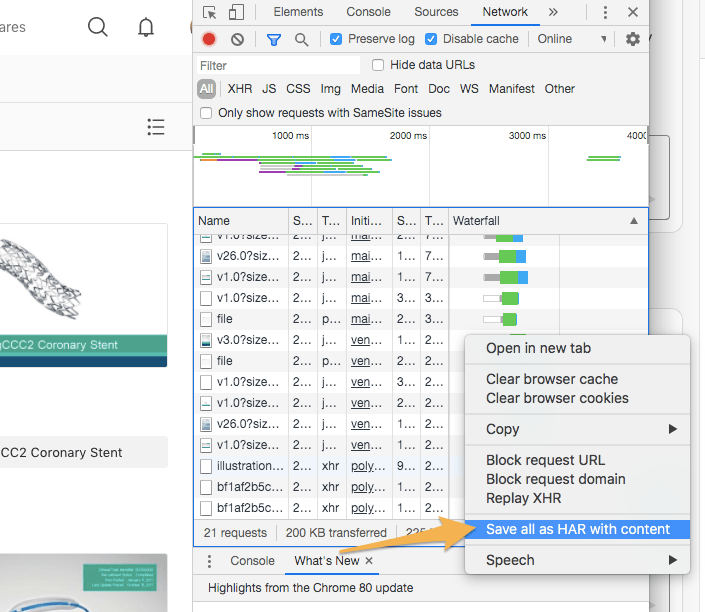705x612 pixels.
Task: Stop recording network log with red button
Action: (x=209, y=40)
